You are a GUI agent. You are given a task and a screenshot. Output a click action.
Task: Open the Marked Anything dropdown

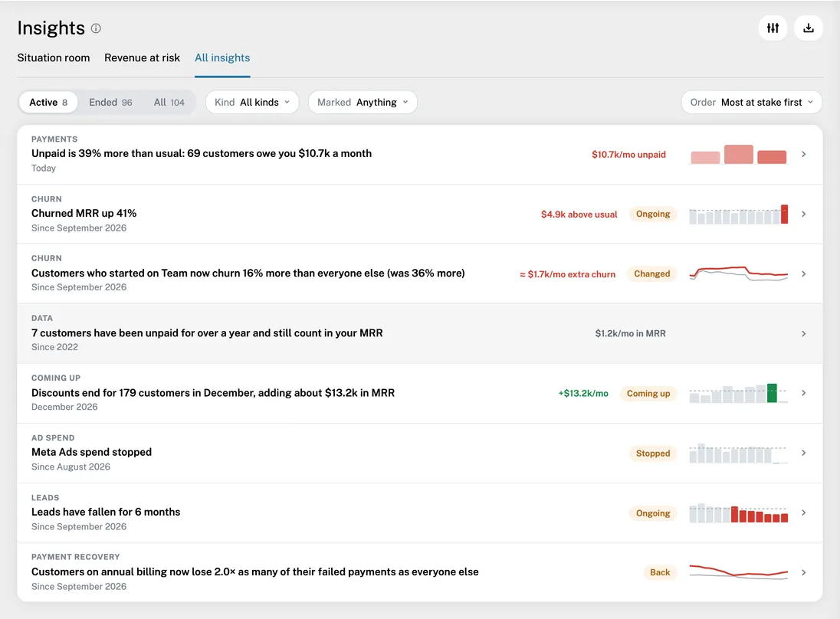coord(363,103)
